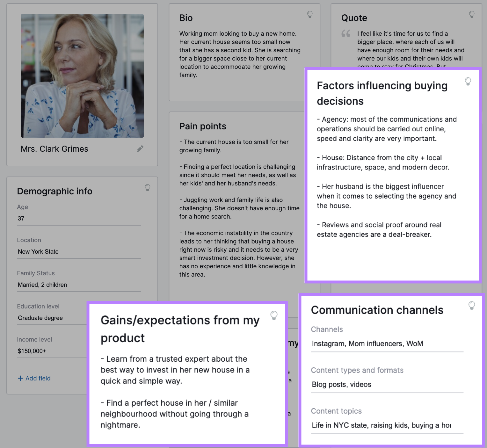Click the lightbulb icon on the Bio section

(x=310, y=14)
